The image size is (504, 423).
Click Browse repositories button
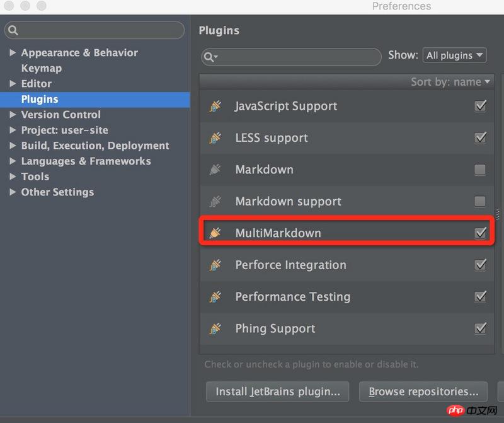click(x=423, y=391)
